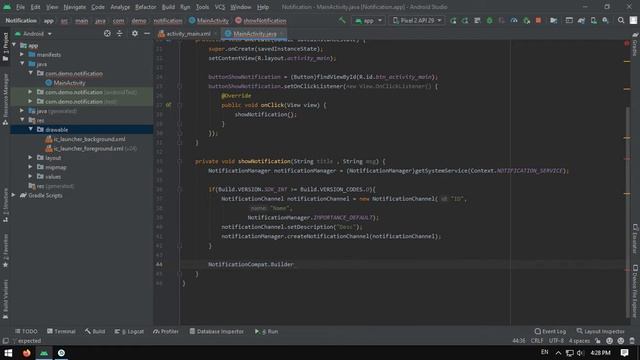Click the UTF-8 encoding status entry
640x360 pixels.
pyautogui.click(x=556, y=341)
